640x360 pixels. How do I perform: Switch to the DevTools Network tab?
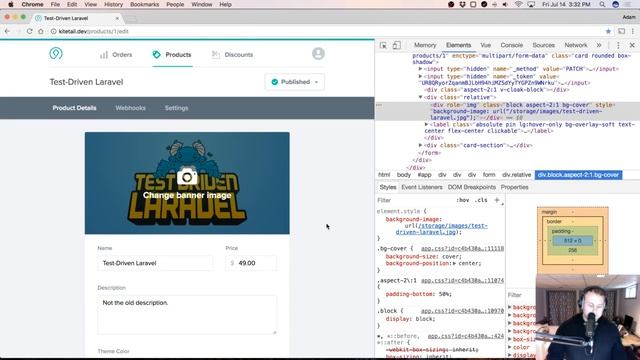(x=576, y=45)
